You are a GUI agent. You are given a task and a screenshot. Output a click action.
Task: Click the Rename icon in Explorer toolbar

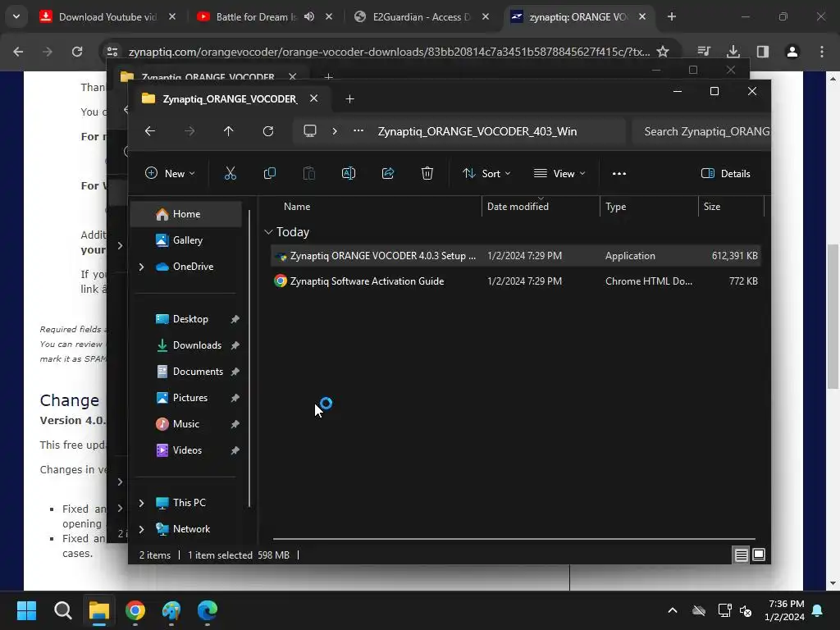348,173
